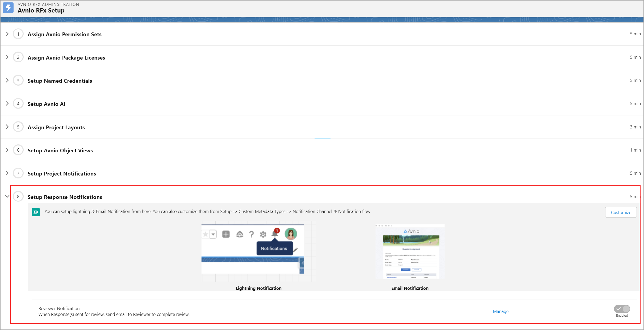Select the Setup Avnio AI title
The image size is (644, 330).
pos(47,104)
